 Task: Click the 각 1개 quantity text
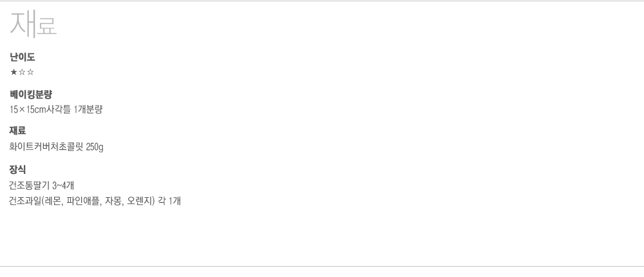[170, 201]
